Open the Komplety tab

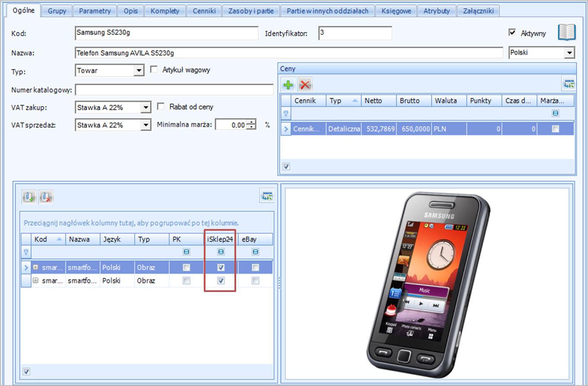(165, 11)
